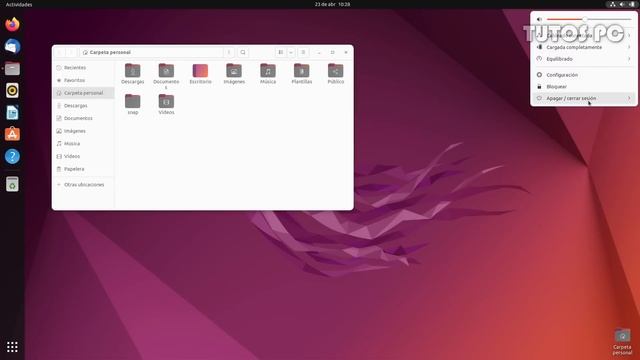Image resolution: width=640 pixels, height=360 pixels.
Task: Close the Files window
Action: tap(346, 52)
